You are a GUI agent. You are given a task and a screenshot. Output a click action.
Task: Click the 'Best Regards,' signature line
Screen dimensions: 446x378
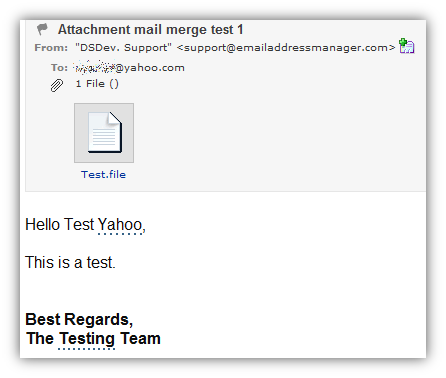[x=79, y=320]
